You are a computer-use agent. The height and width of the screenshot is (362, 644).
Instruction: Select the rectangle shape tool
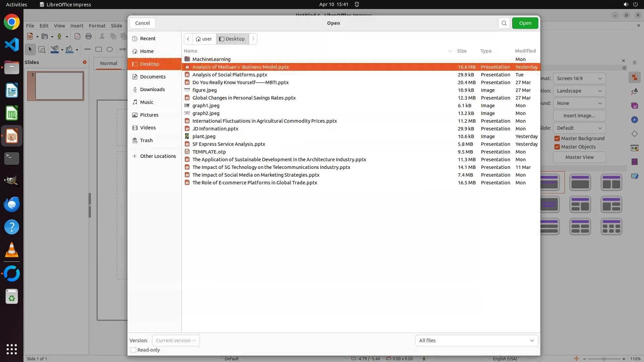(99, 49)
